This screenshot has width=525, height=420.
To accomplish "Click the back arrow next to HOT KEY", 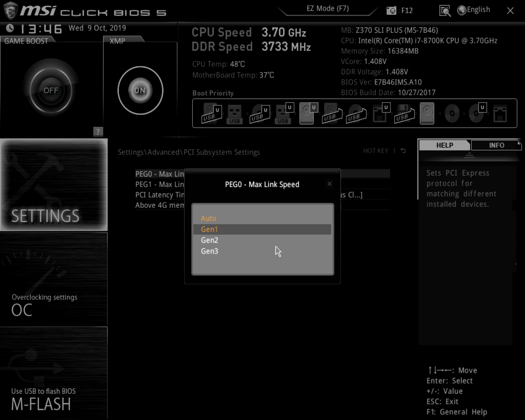I will [403, 151].
